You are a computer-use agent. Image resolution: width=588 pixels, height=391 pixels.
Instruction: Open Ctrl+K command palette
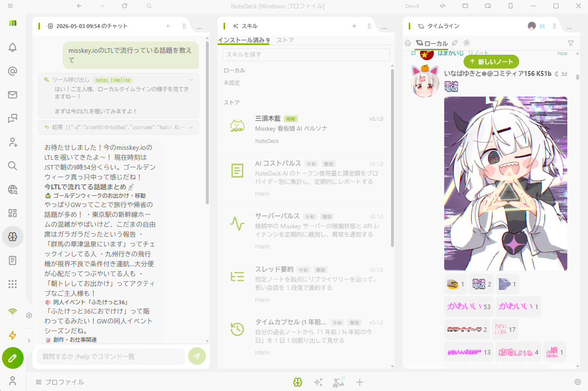[412, 6]
